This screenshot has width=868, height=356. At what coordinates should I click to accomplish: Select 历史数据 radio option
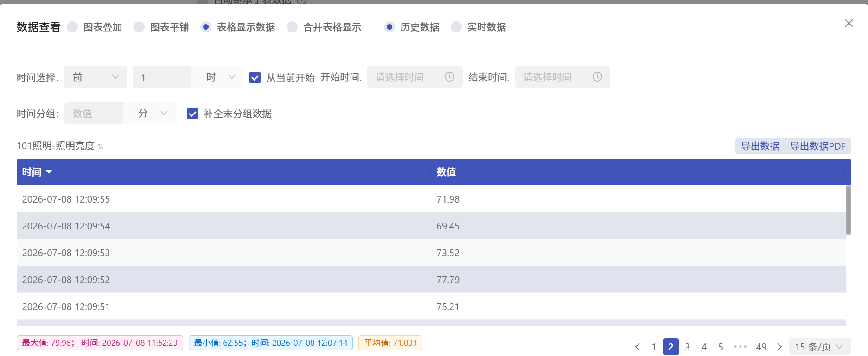click(389, 27)
